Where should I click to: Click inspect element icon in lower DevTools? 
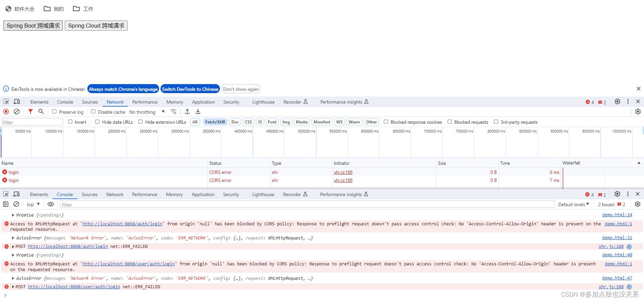tap(6, 194)
